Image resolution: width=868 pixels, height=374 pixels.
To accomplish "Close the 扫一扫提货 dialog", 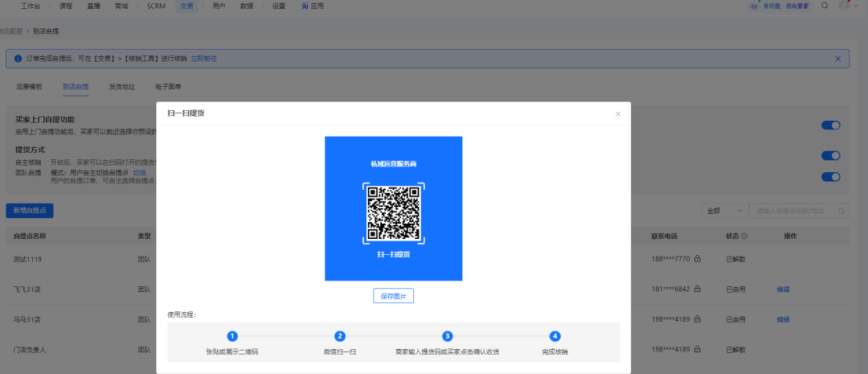I will point(618,114).
